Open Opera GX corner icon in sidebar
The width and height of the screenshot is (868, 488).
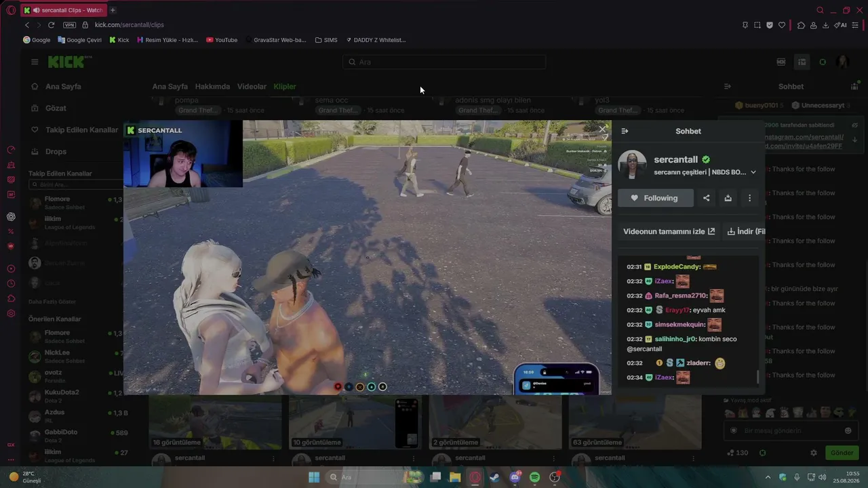11,445
